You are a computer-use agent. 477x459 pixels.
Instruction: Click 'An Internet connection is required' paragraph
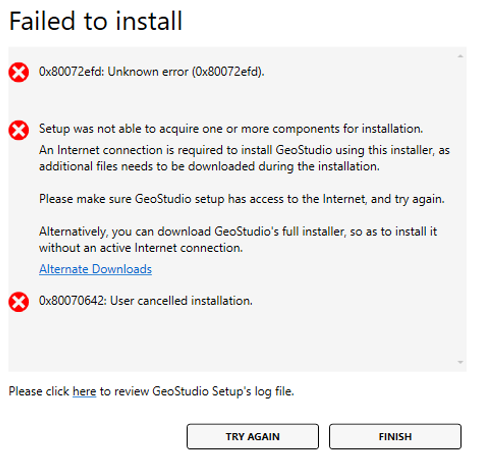click(244, 158)
